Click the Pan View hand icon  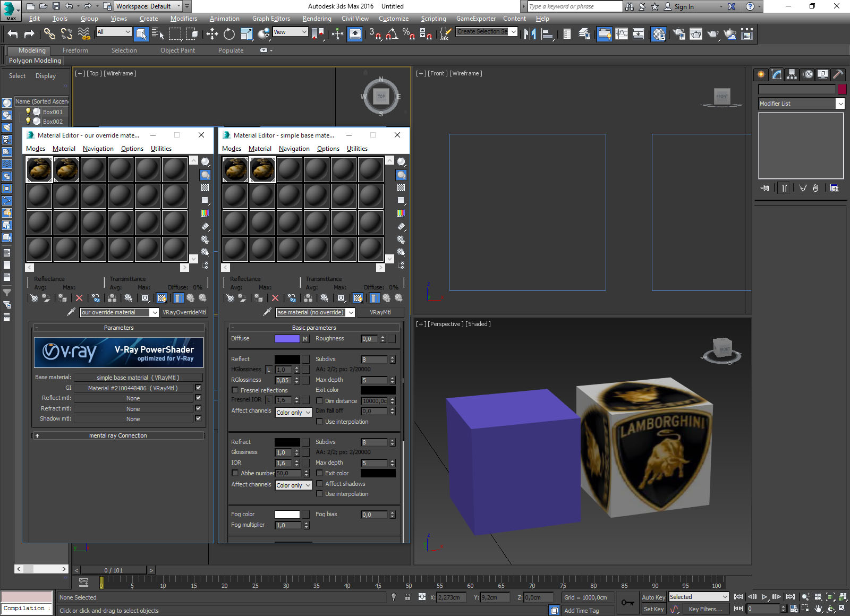(x=819, y=609)
